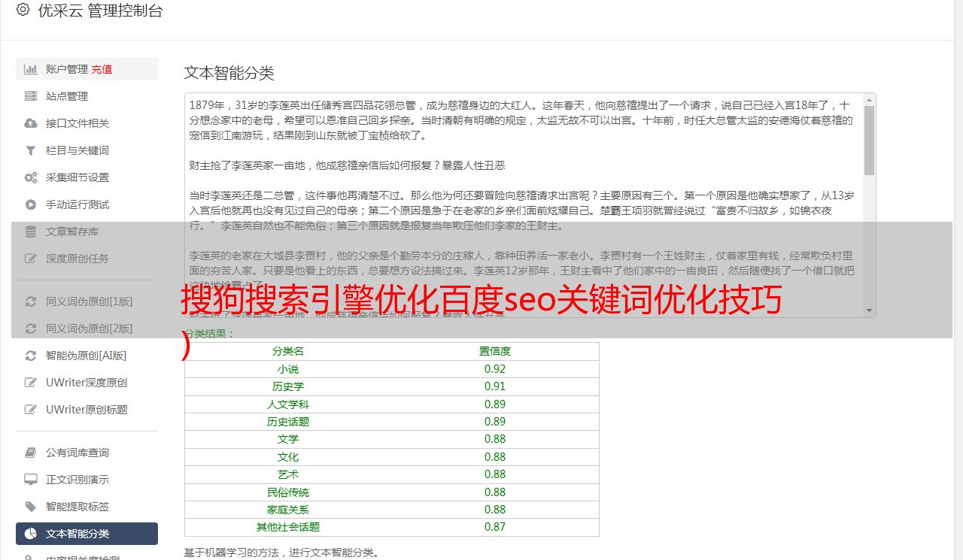The width and height of the screenshot is (963, 560).
Task: Select the 历史学 category cell
Action: pos(288,386)
